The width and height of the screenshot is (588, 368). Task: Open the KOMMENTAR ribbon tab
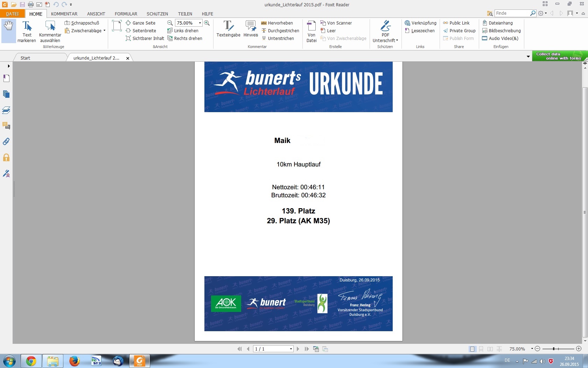click(64, 14)
